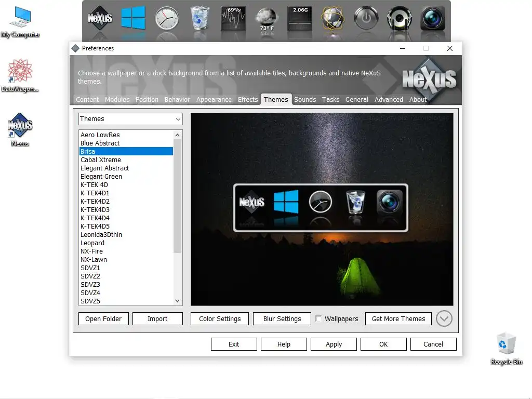This screenshot has height=399, width=532.
Task: Click the theme list scroll-up arrow
Action: pos(178,135)
